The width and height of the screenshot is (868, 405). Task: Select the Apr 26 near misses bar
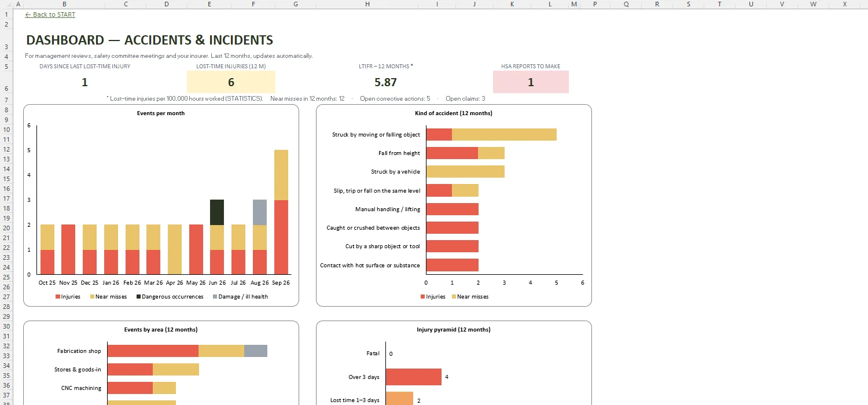click(175, 249)
